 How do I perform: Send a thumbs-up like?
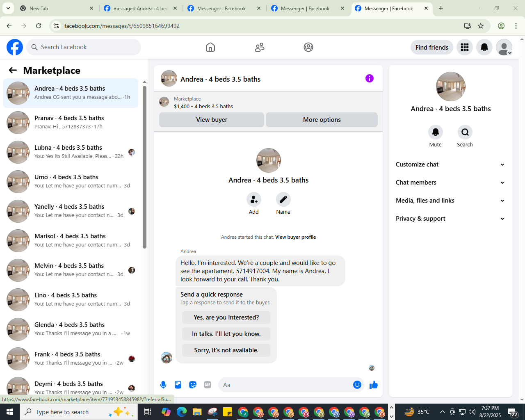[x=374, y=385]
